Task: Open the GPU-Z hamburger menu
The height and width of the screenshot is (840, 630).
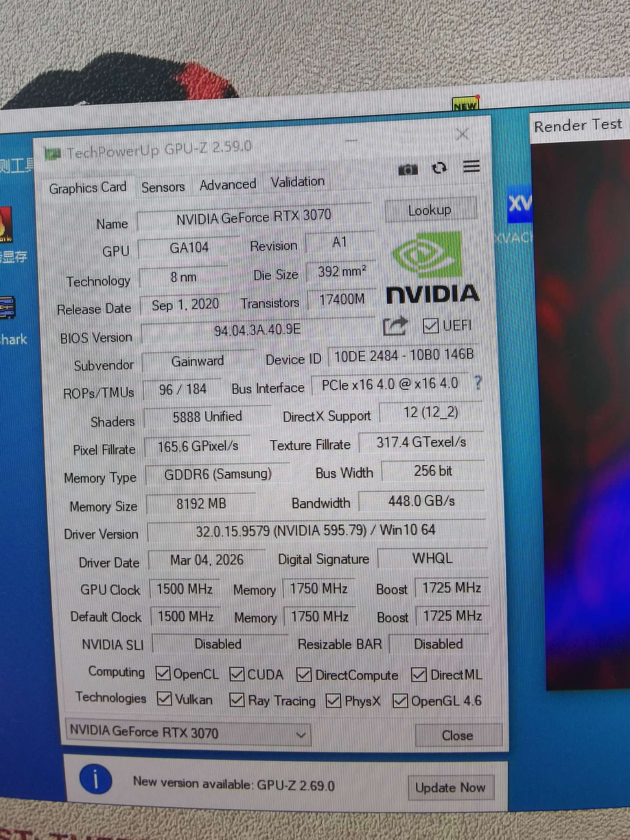Action: tap(471, 166)
